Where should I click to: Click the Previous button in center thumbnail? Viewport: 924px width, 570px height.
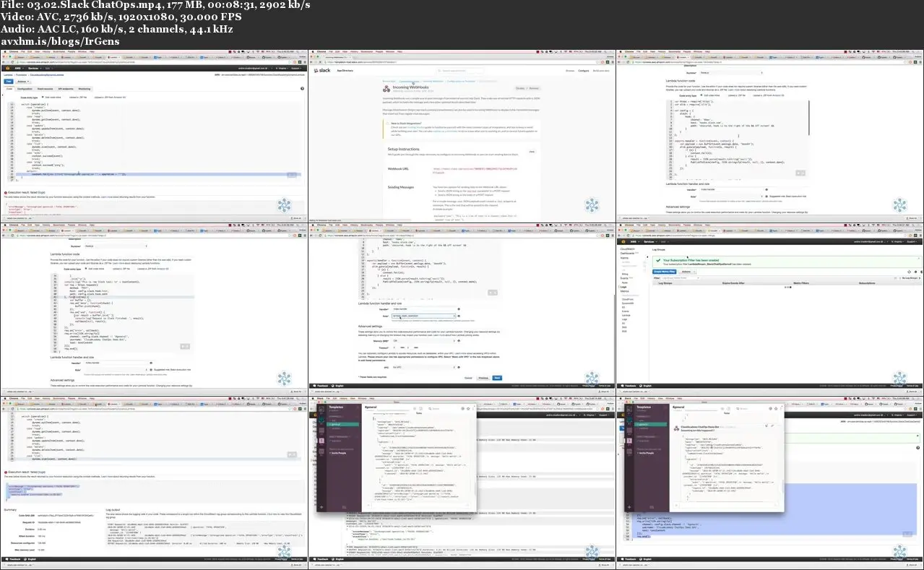tap(483, 378)
